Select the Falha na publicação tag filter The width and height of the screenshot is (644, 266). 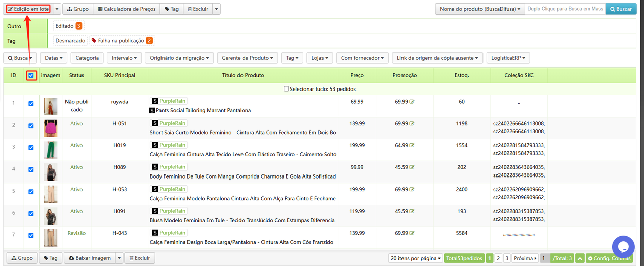pos(121,40)
